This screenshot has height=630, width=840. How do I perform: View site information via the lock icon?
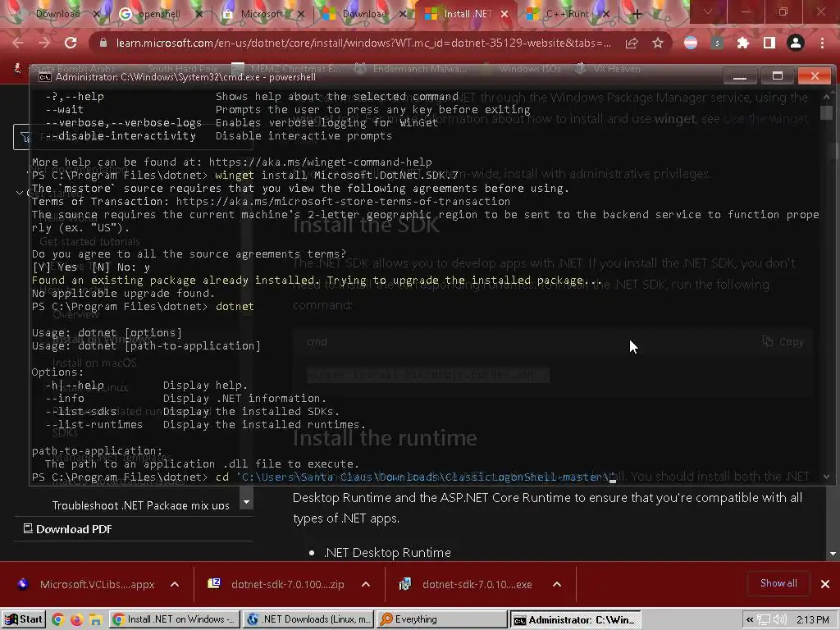(103, 43)
